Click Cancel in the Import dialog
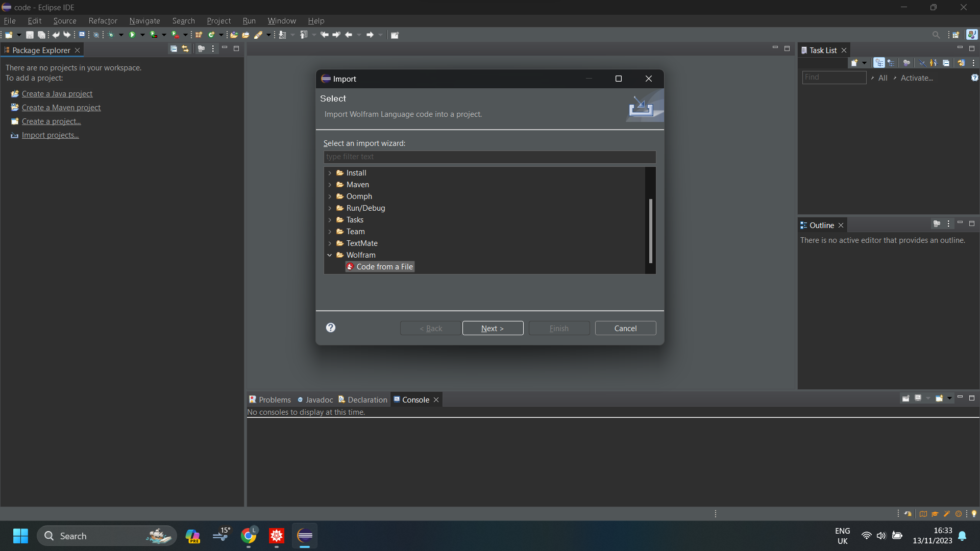 pos(625,328)
